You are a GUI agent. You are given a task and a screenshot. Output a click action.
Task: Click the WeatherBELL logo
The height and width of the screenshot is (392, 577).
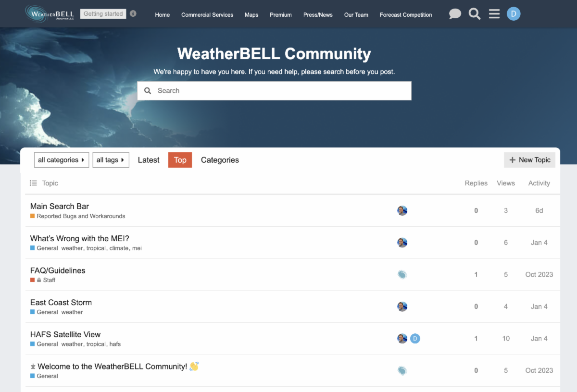(x=50, y=13)
